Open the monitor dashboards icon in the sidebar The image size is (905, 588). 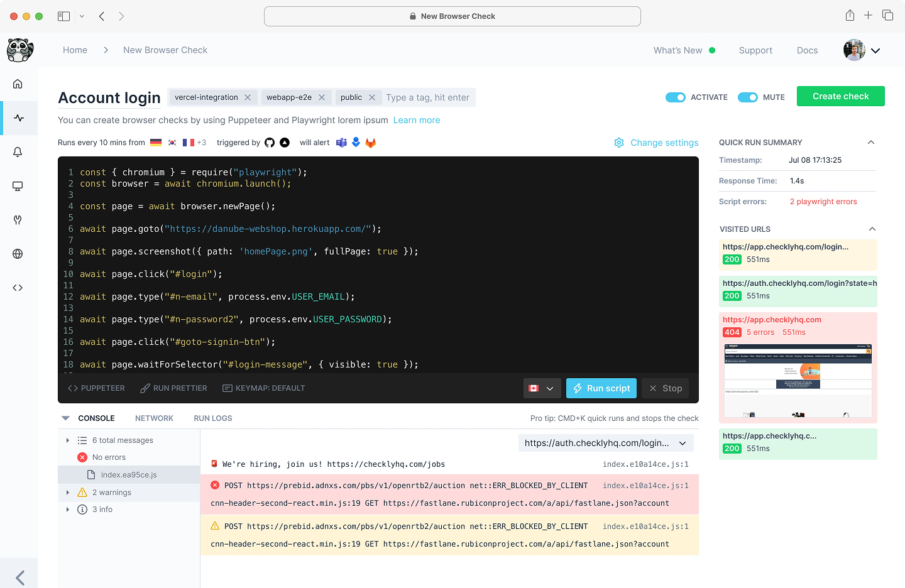tap(18, 186)
